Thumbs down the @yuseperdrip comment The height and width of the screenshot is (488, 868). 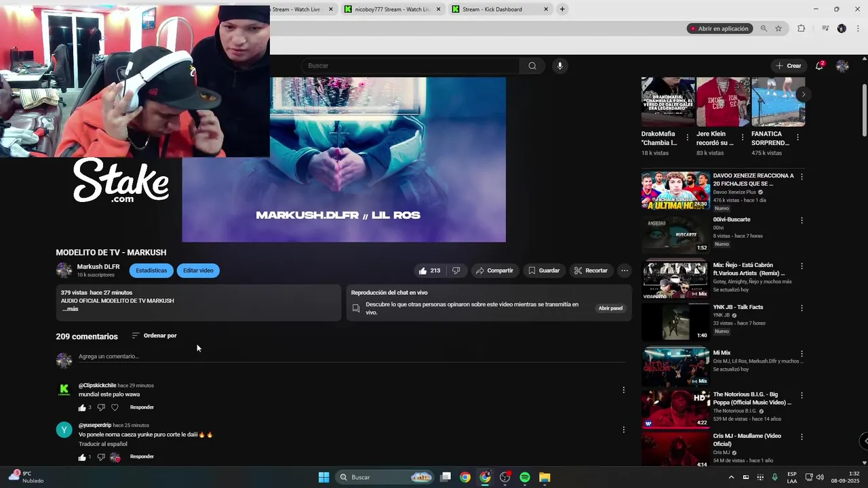pyautogui.click(x=101, y=457)
